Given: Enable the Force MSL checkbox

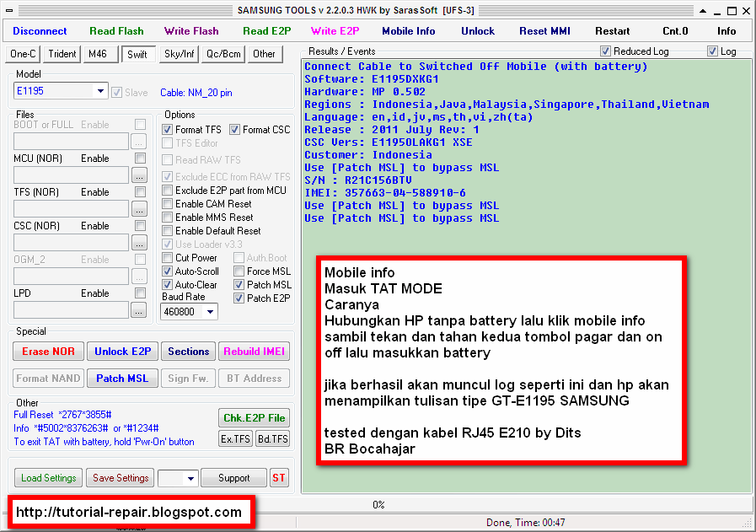Looking at the screenshot, I should point(239,271).
